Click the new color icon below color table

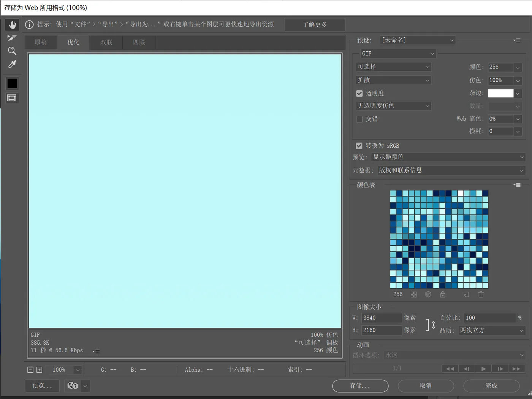pos(466,294)
